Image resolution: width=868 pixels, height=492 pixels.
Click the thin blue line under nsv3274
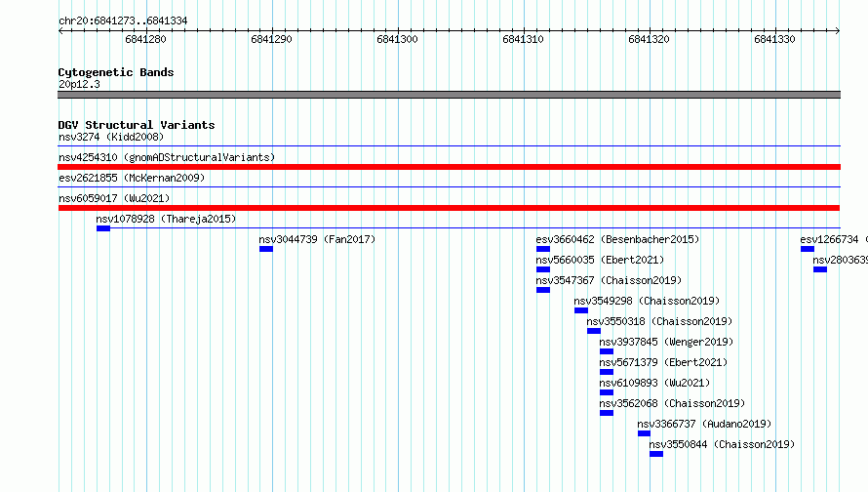point(450,146)
